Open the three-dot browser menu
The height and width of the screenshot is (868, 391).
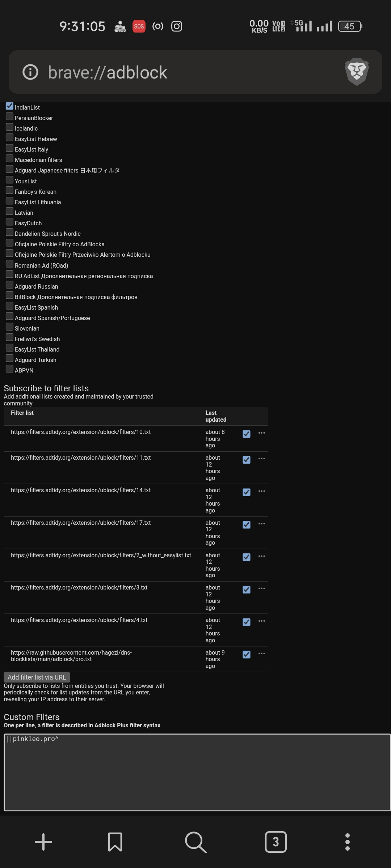pyautogui.click(x=348, y=842)
